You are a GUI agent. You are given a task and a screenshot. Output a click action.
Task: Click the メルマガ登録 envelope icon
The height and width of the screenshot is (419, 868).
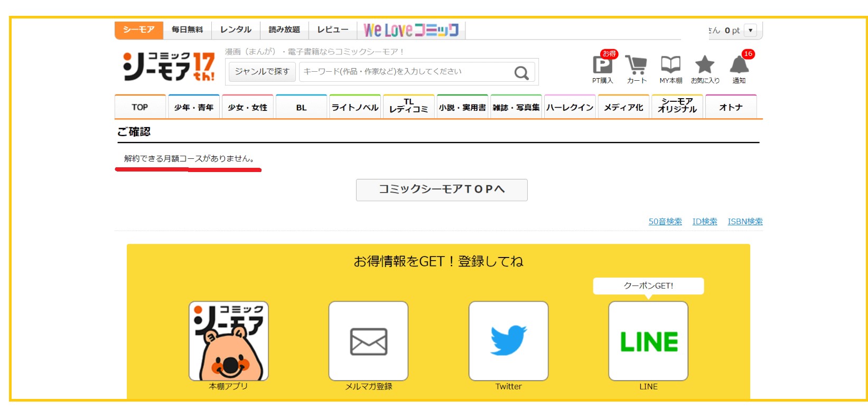(368, 341)
